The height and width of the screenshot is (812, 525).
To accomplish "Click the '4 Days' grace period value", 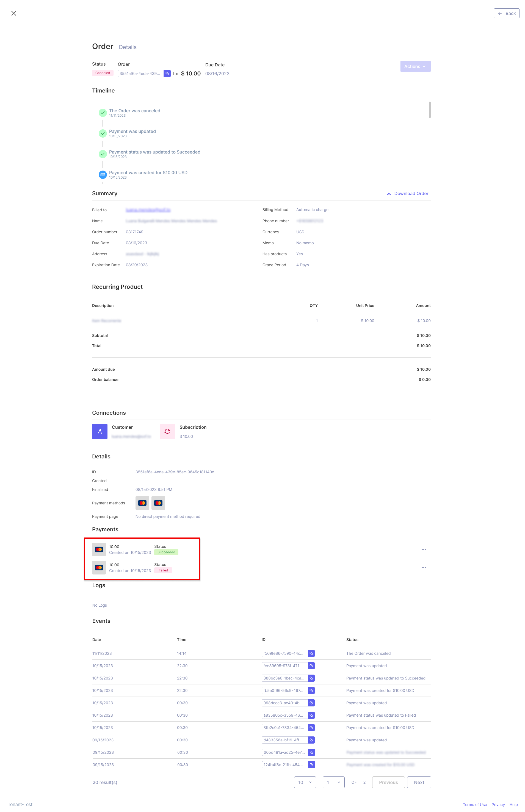I will 302,265.
